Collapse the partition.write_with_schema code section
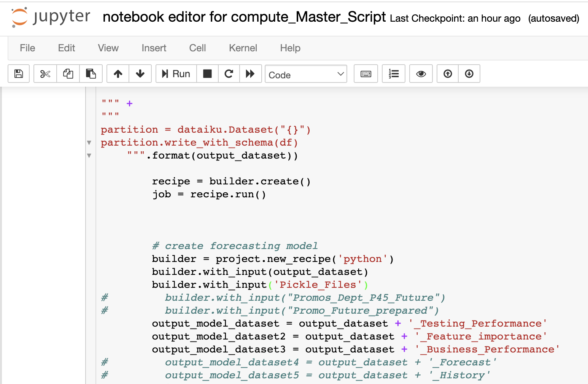 tap(89, 142)
